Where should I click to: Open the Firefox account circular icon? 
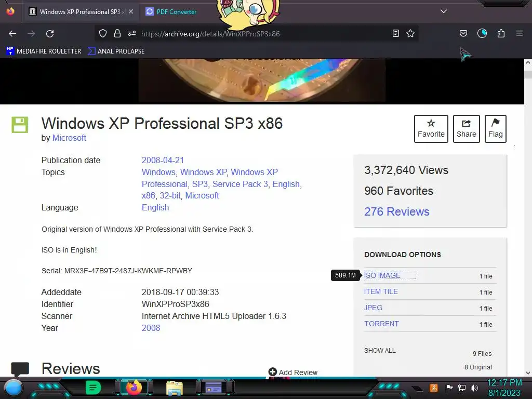tap(482, 33)
